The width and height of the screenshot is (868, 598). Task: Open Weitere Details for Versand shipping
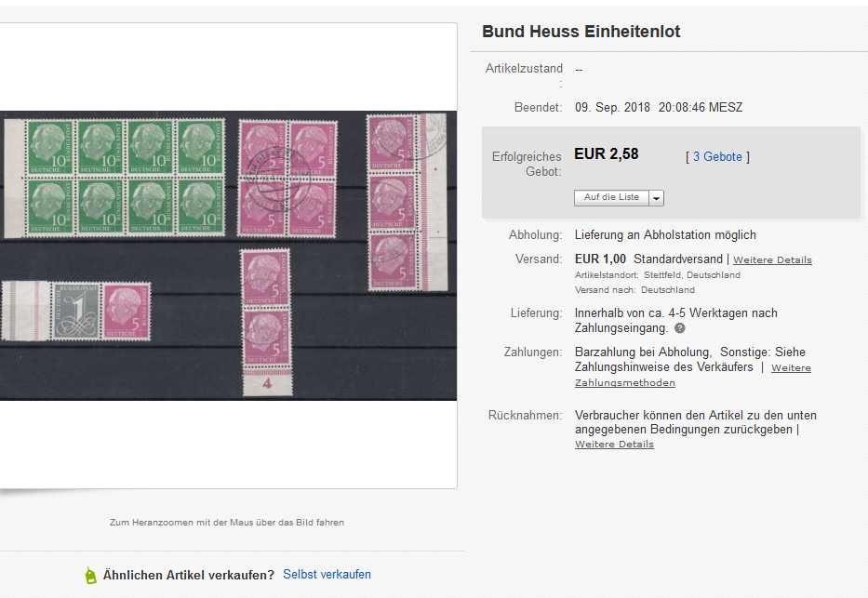click(x=772, y=259)
